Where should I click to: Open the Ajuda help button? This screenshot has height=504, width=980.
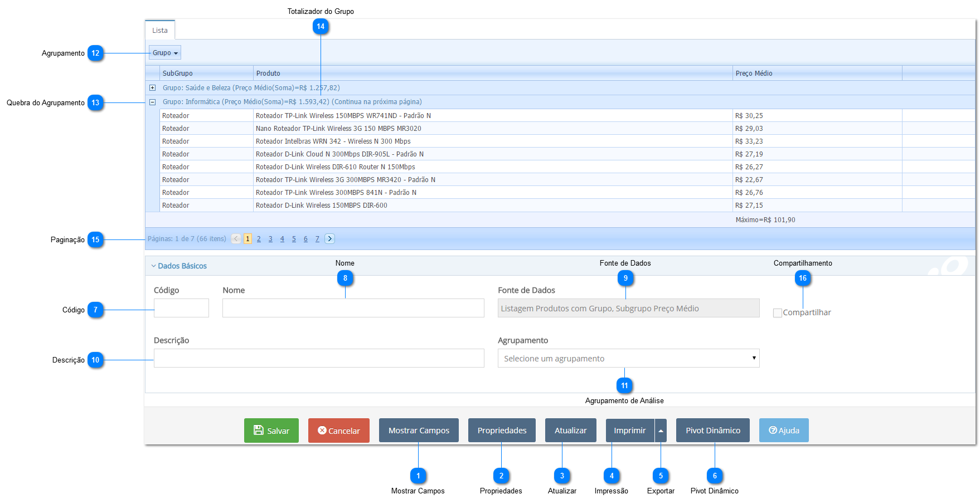point(784,430)
